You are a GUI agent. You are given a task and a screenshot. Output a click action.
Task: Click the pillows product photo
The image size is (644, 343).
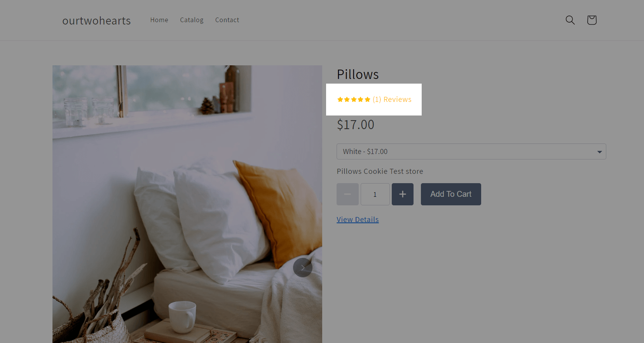[x=187, y=204]
